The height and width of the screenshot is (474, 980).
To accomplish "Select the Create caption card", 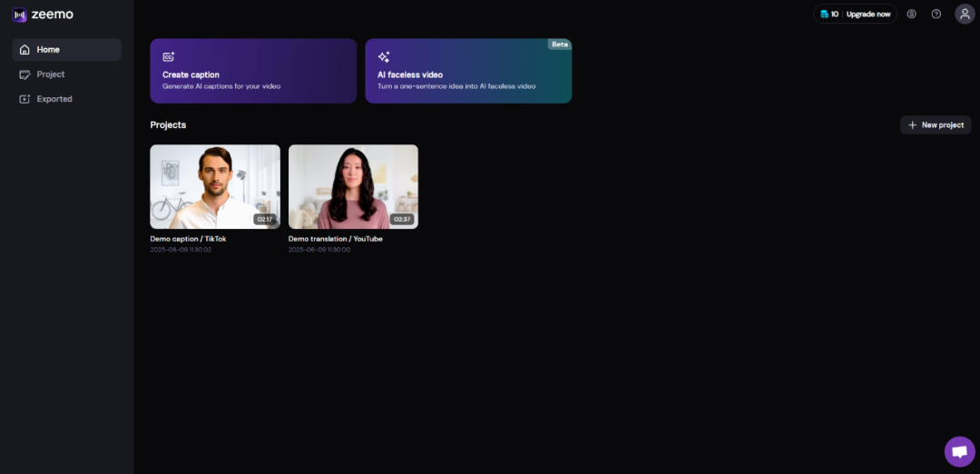I will coord(253,71).
